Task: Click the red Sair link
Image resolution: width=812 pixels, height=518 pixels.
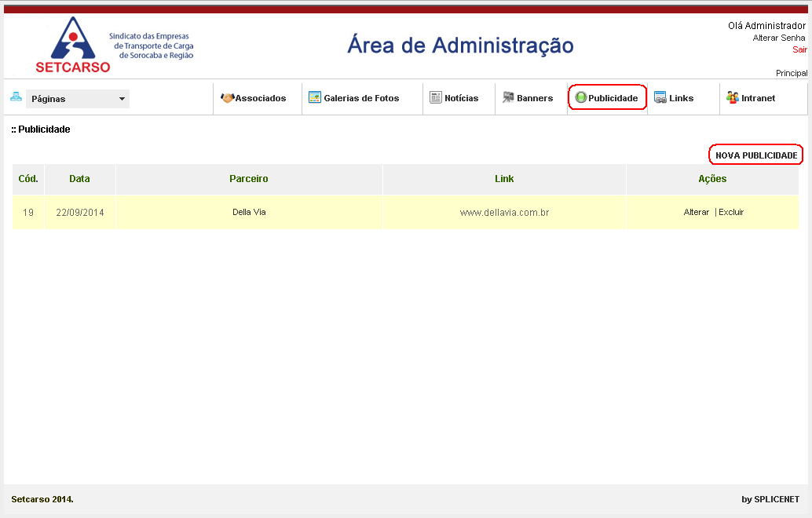Action: [x=799, y=49]
